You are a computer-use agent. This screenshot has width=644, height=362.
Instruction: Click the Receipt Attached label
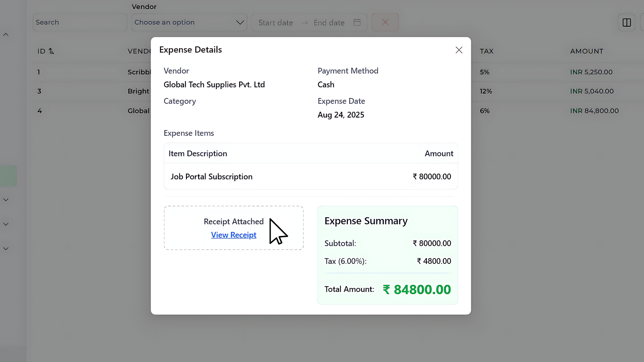[x=233, y=222]
